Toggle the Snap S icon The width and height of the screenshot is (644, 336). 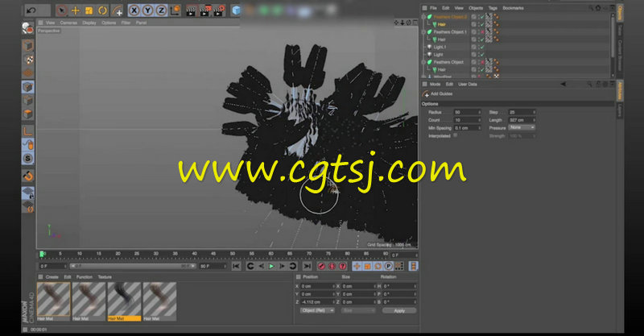tap(28, 159)
